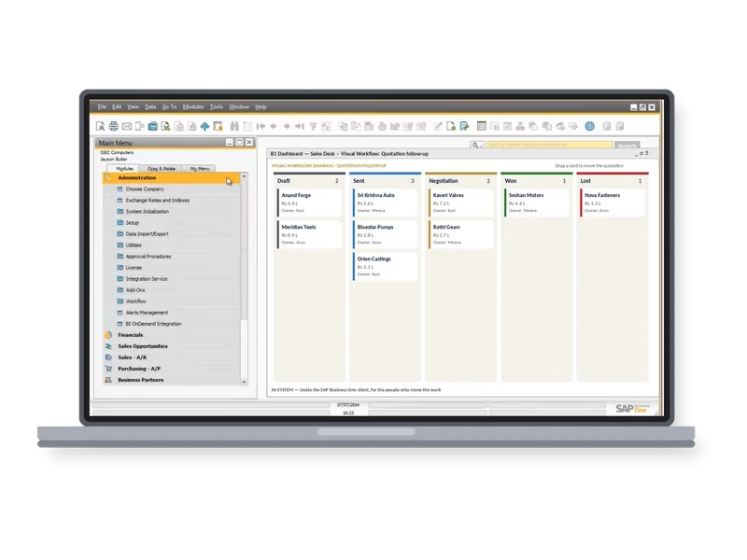Expand the Purchasing - A/P module
This screenshot has height=560, width=747.
tap(171, 369)
